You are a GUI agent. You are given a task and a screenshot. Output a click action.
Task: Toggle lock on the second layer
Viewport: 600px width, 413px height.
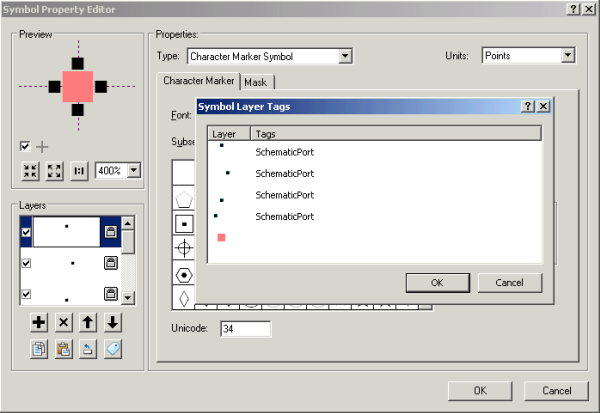point(111,263)
